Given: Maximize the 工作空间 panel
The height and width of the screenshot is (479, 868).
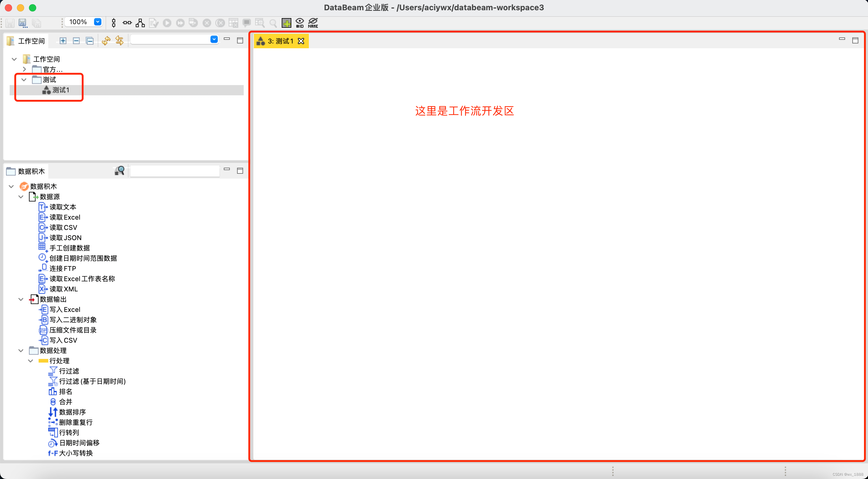Looking at the screenshot, I should (240, 40).
